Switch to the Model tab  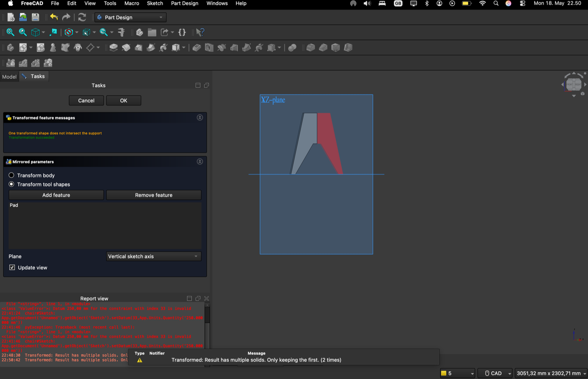click(9, 77)
